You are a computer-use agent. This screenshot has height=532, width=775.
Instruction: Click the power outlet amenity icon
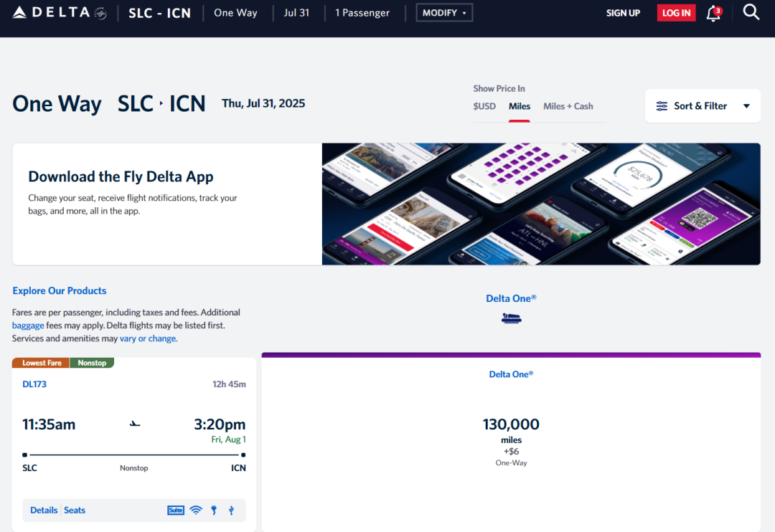coord(214,510)
